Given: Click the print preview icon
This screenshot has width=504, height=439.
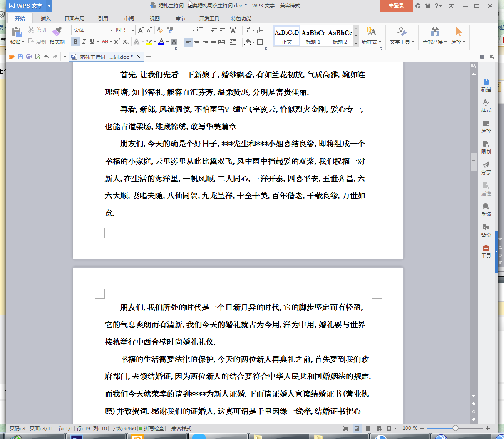Looking at the screenshot, I should pyautogui.click(x=37, y=57).
